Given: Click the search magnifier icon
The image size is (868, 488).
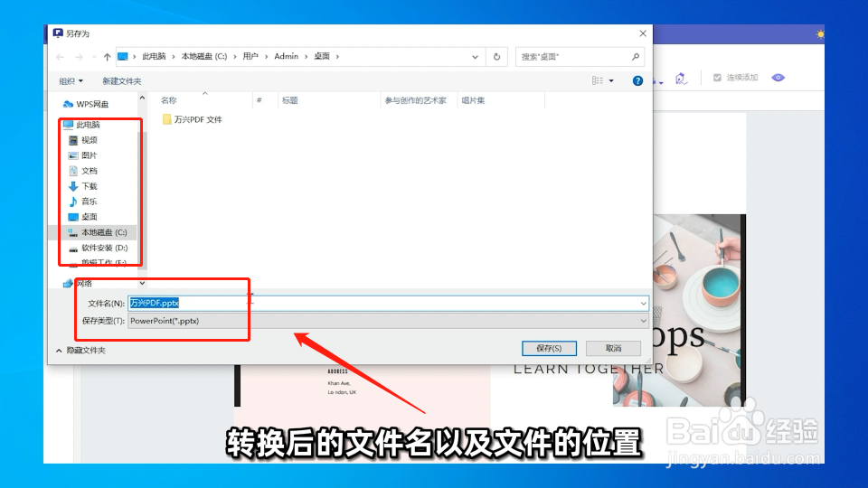Looking at the screenshot, I should [x=635, y=56].
